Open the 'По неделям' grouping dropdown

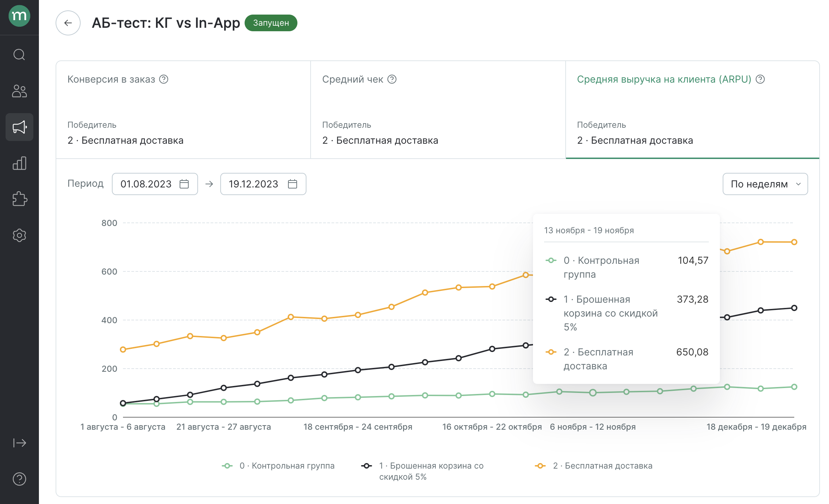point(765,184)
